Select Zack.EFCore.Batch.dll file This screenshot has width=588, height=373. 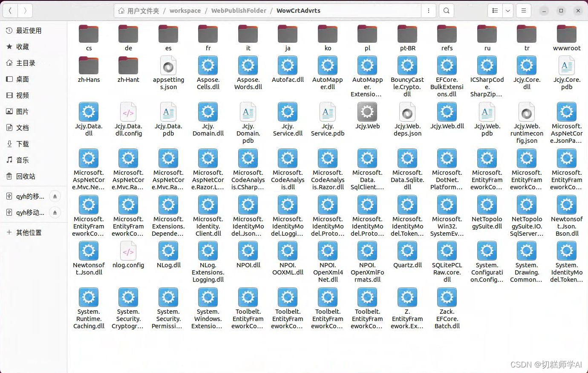447,309
